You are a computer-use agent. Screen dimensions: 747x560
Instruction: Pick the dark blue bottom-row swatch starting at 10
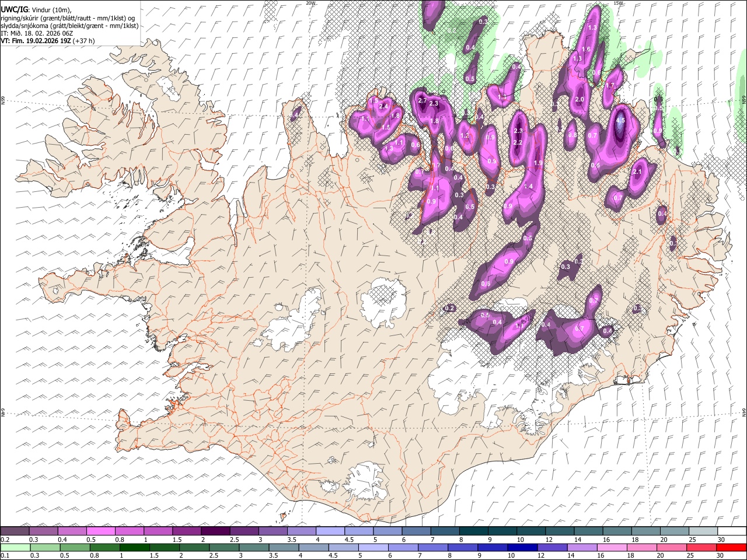pyautogui.click(x=523, y=548)
